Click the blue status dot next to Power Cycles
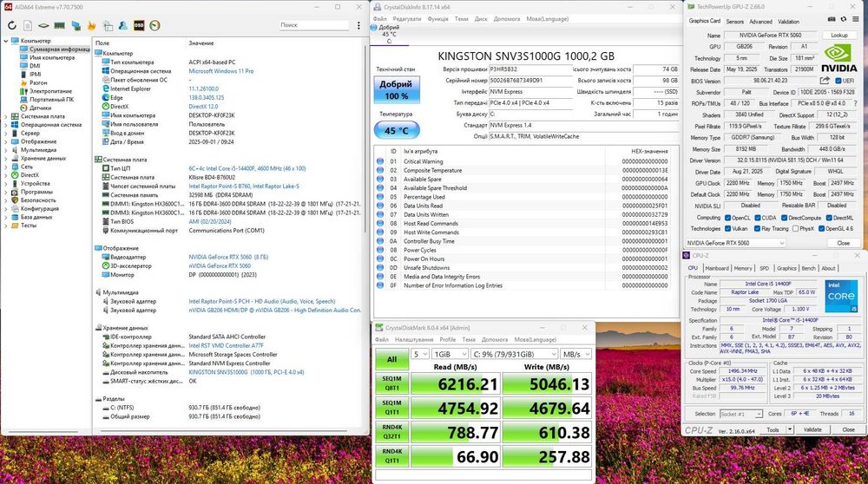Viewport: 868px width, 484px height. (380, 250)
